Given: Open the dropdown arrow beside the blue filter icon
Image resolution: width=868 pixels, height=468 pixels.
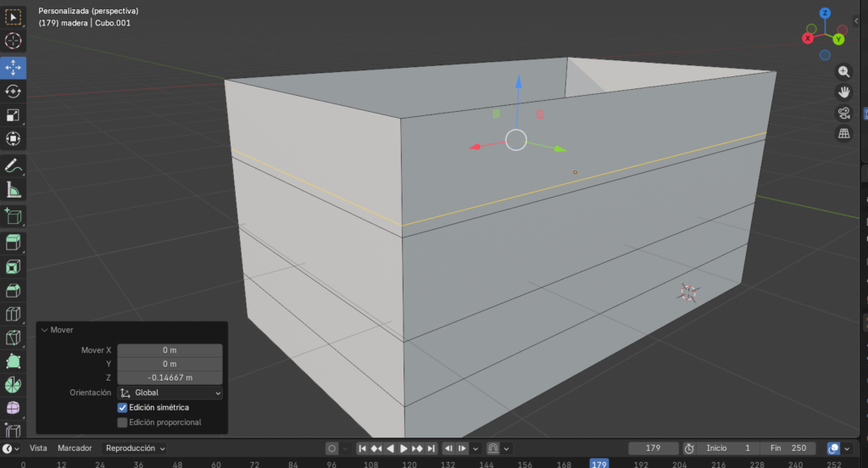Looking at the screenshot, I should tap(847, 448).
